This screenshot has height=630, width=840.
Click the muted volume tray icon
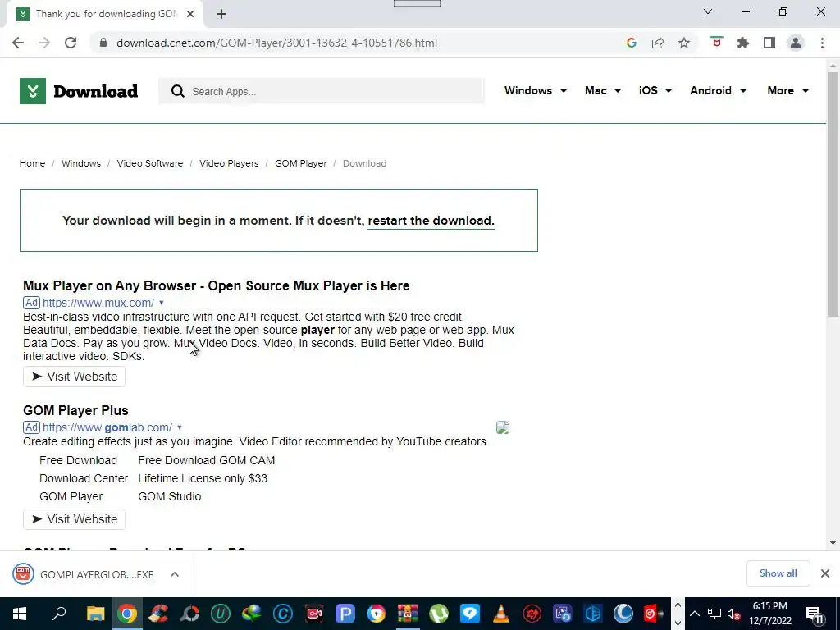734,614
